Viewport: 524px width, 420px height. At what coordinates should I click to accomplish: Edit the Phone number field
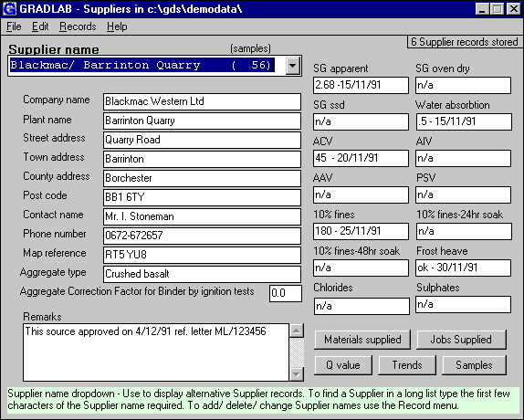pyautogui.click(x=202, y=236)
